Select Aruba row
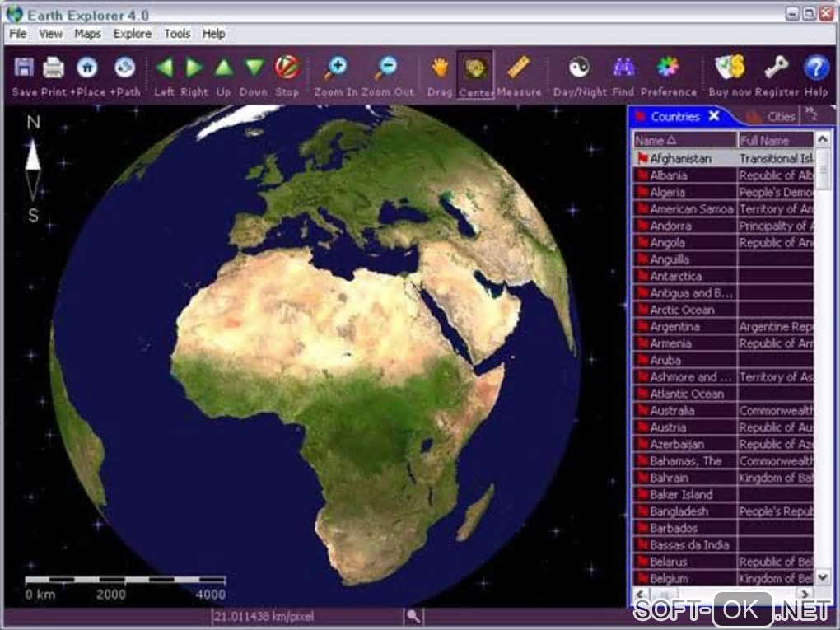This screenshot has width=840, height=630. 723,360
